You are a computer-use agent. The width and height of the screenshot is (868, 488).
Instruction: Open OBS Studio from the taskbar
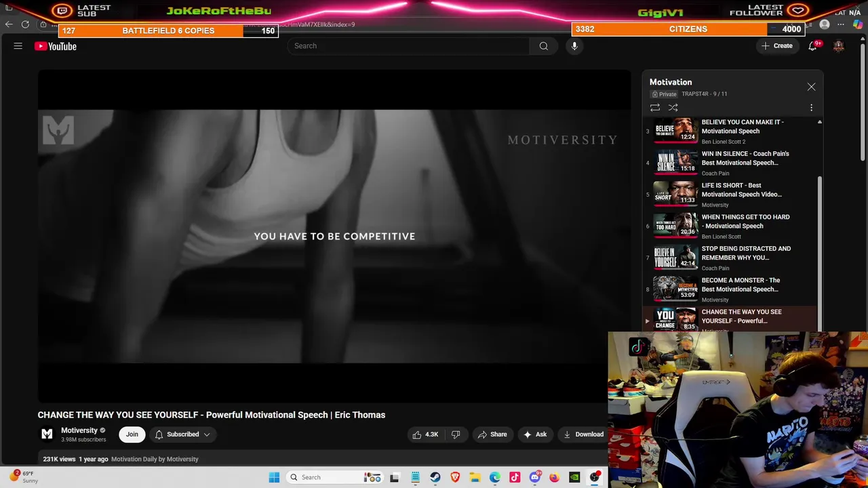pos(595,477)
